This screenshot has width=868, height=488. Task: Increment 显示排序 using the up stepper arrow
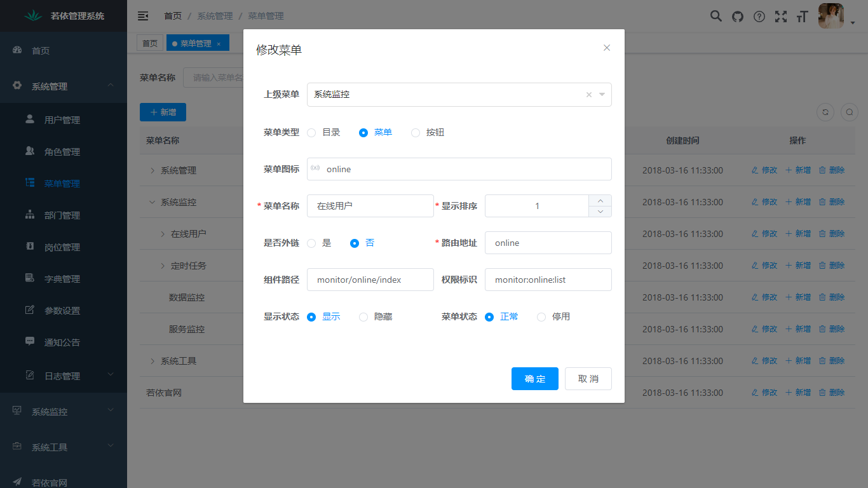[599, 200]
